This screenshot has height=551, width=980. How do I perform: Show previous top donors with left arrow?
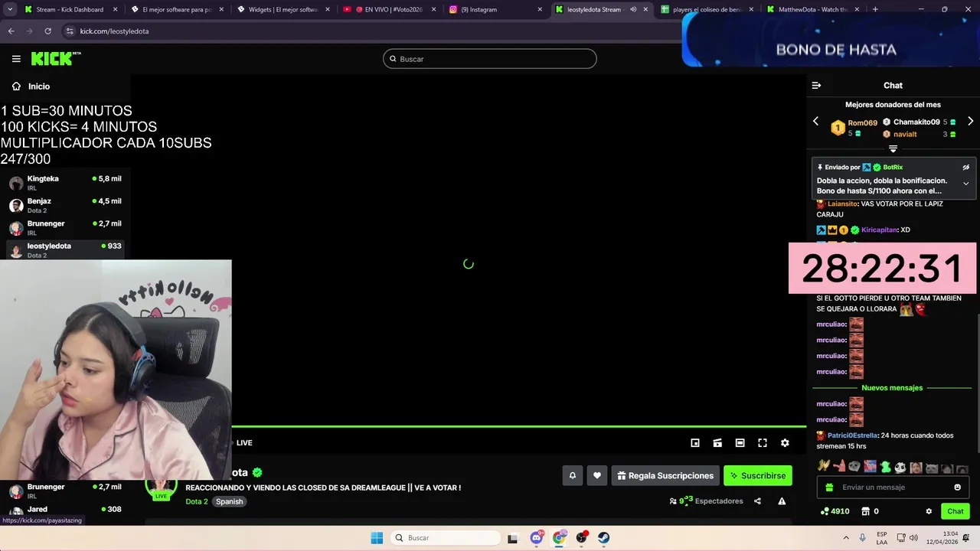point(815,121)
